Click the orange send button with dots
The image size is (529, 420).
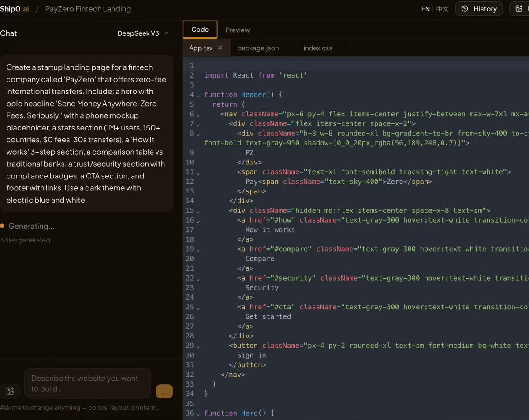tap(164, 391)
